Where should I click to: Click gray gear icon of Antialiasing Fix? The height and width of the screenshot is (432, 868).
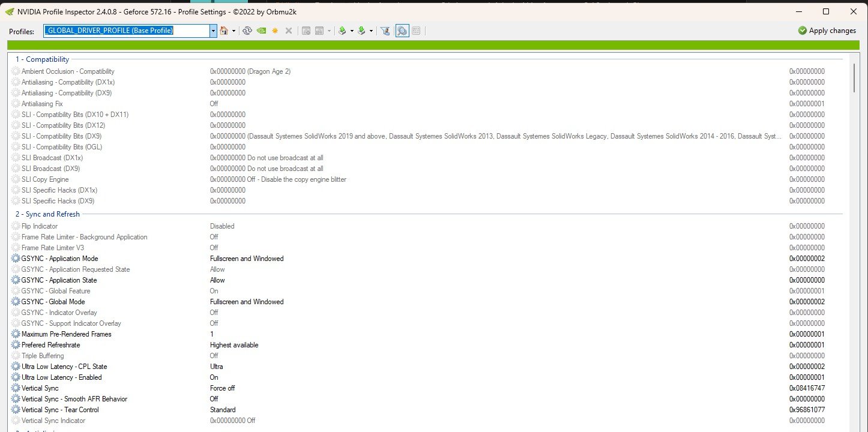16,104
